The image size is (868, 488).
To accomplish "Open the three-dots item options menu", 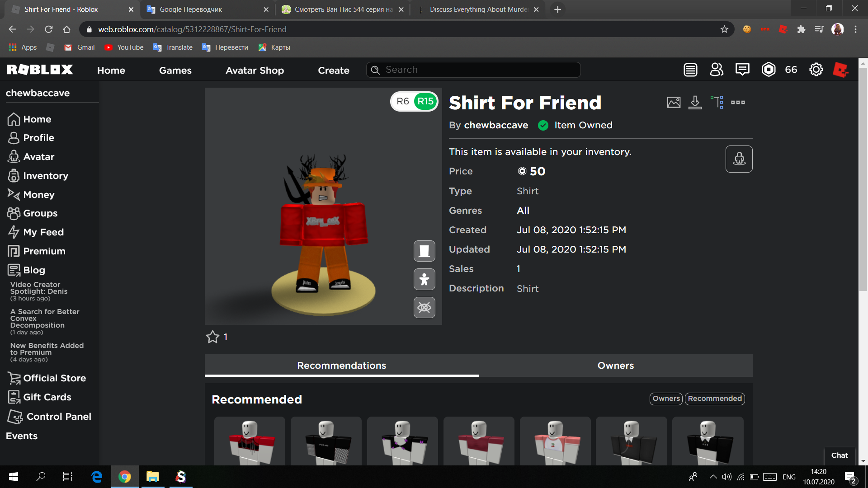I will pos(738,103).
